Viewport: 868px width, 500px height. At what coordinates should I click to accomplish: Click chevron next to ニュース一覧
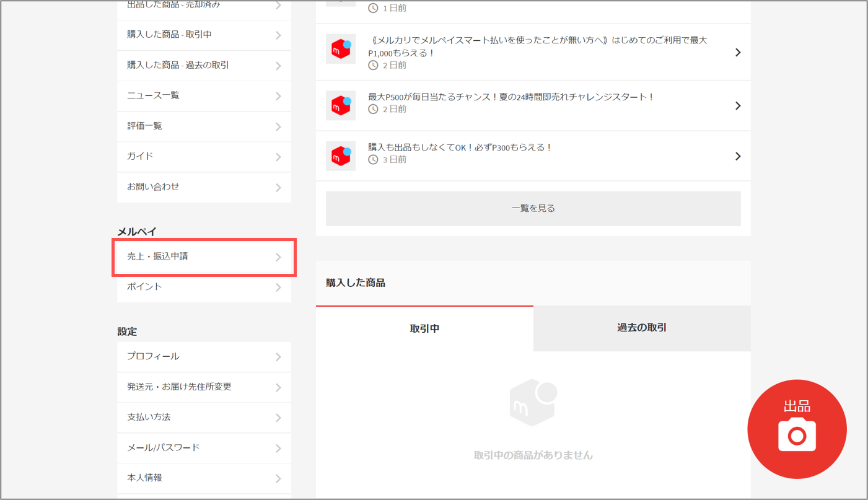[278, 96]
